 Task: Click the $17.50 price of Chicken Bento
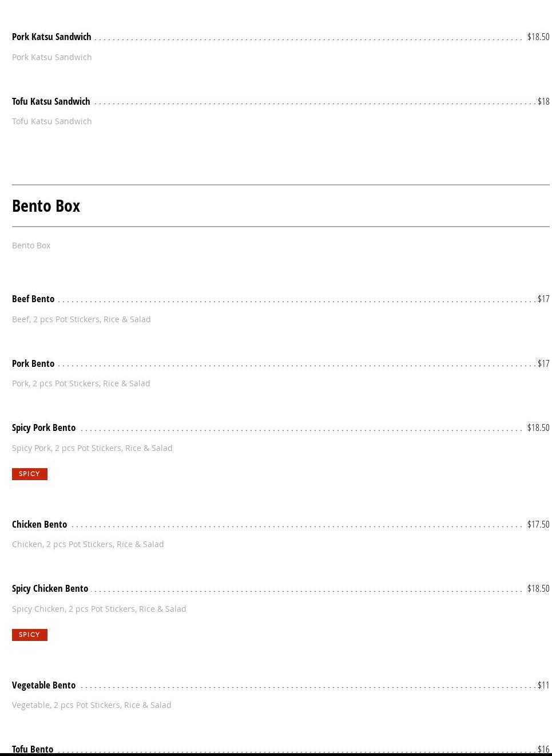[538, 524]
